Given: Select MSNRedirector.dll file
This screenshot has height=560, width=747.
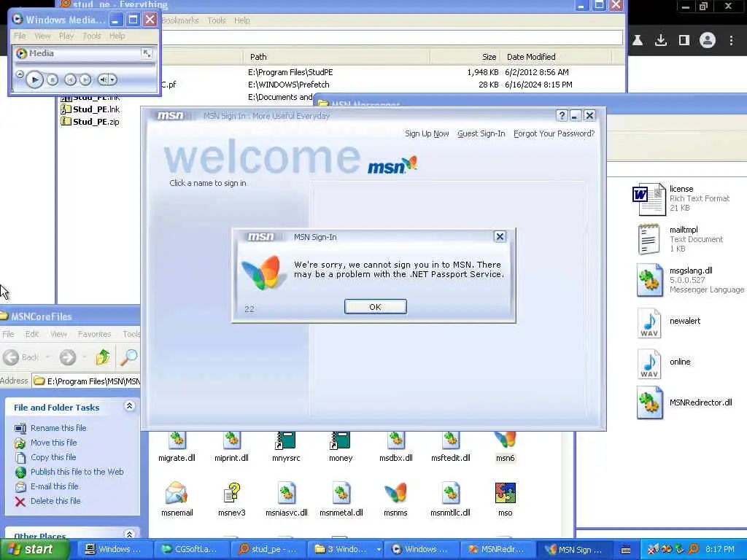Looking at the screenshot, I should [x=684, y=402].
